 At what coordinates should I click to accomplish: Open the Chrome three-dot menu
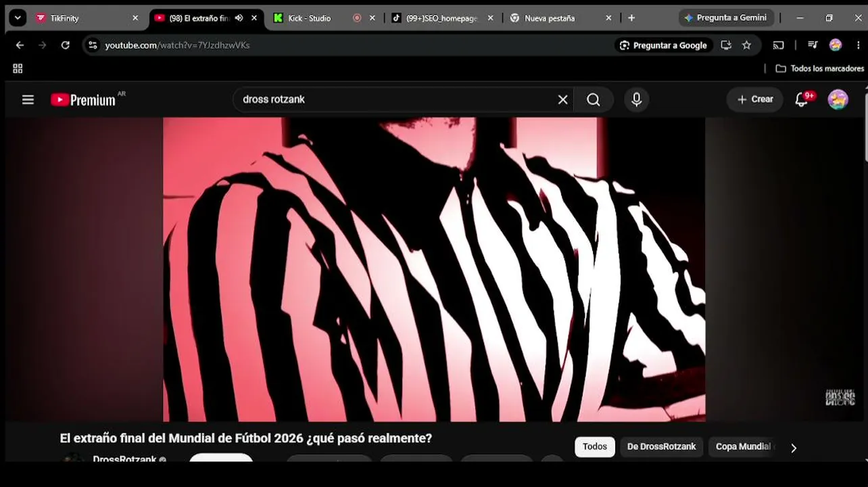(x=858, y=45)
